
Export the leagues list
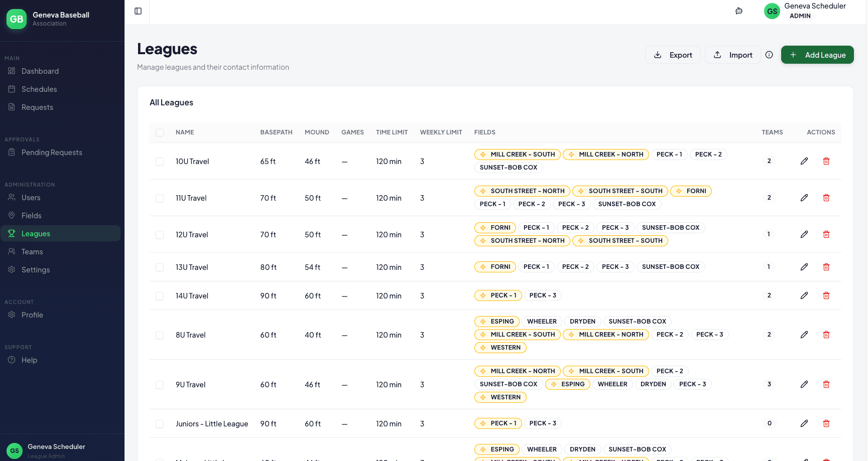tap(673, 55)
